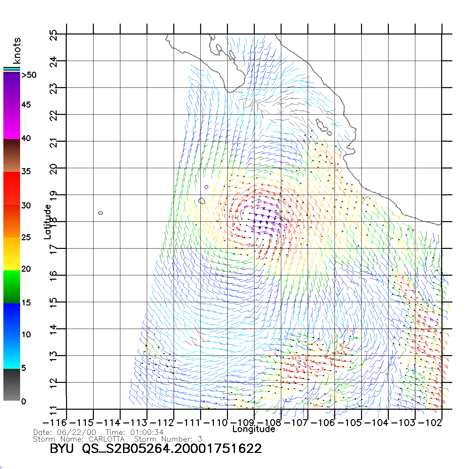This screenshot has width=476, height=469.
Task: Click the 11 latitude tick label
Action: (x=54, y=410)
